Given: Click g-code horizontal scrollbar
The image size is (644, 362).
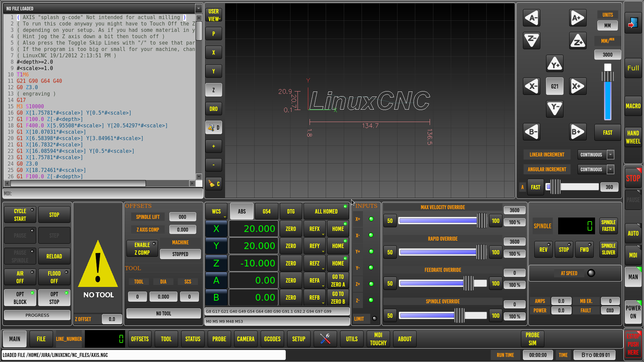Looking at the screenshot, I should (x=100, y=183).
